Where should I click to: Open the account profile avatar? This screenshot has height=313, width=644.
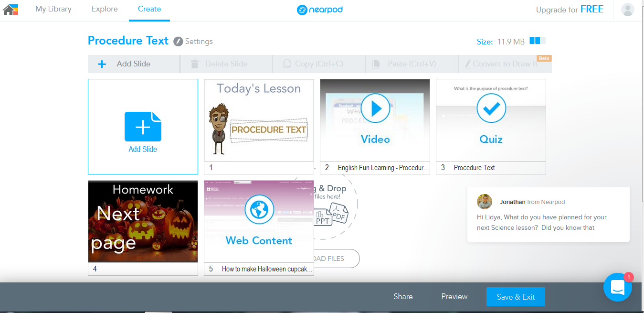pyautogui.click(x=627, y=9)
